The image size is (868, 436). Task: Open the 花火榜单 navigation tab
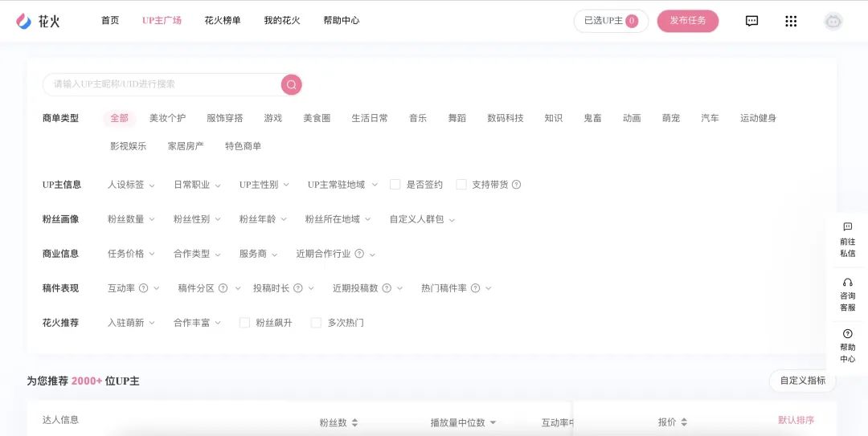223,20
